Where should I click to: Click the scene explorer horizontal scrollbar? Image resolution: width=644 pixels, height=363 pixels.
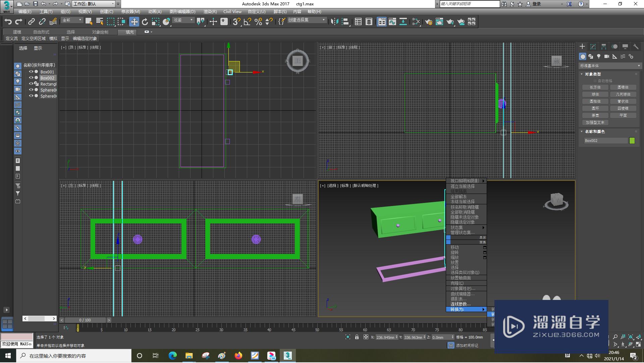40,318
